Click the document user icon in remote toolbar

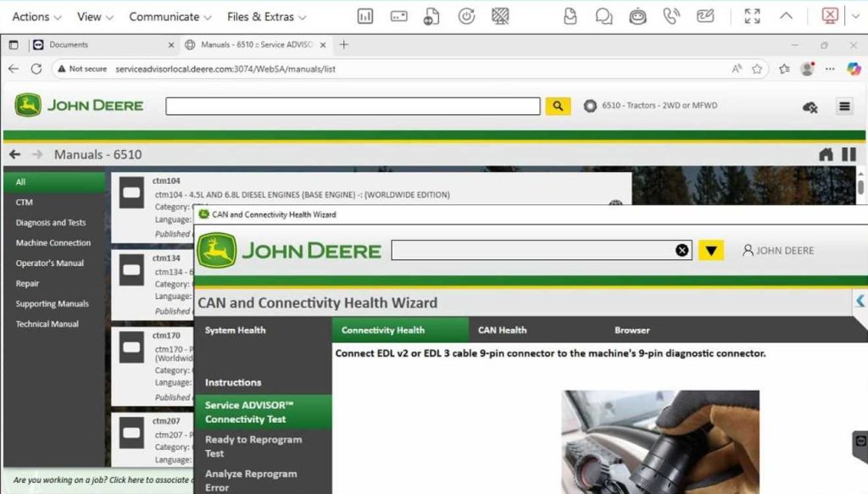click(x=570, y=17)
